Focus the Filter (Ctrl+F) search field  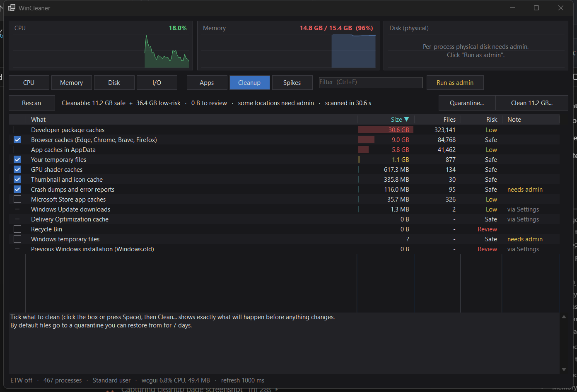pyautogui.click(x=371, y=82)
